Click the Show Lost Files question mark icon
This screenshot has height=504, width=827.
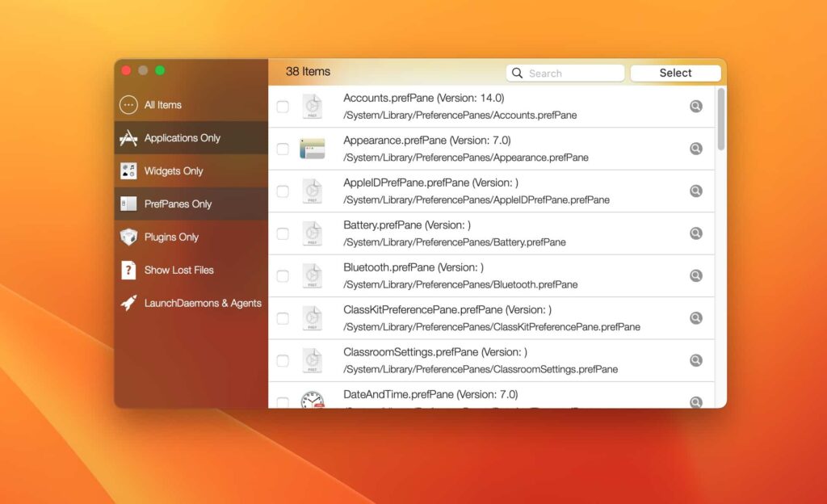(x=128, y=270)
